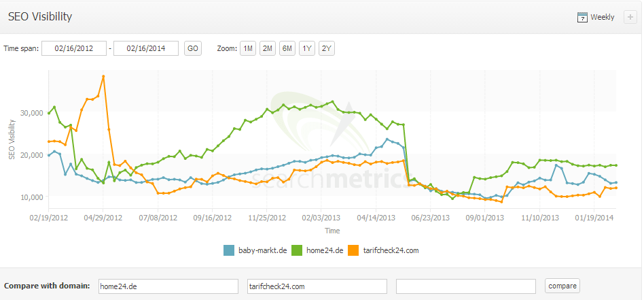Toggle the baby-markt.de legend swatch

(229, 250)
